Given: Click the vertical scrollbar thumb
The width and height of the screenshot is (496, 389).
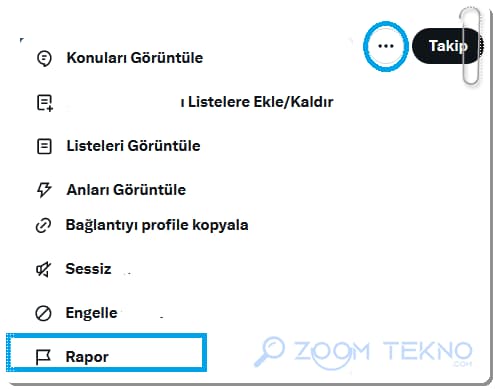Looking at the screenshot, I should 471,46.
